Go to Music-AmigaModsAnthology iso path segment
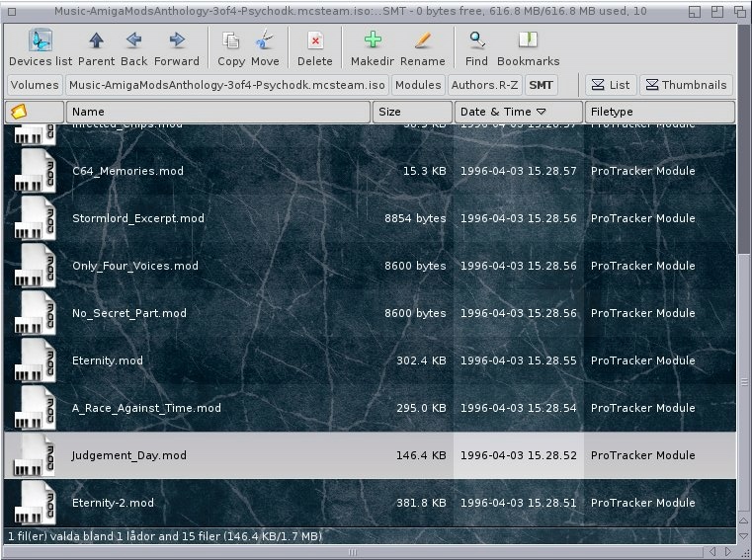This screenshot has height=560, width=752. click(227, 85)
